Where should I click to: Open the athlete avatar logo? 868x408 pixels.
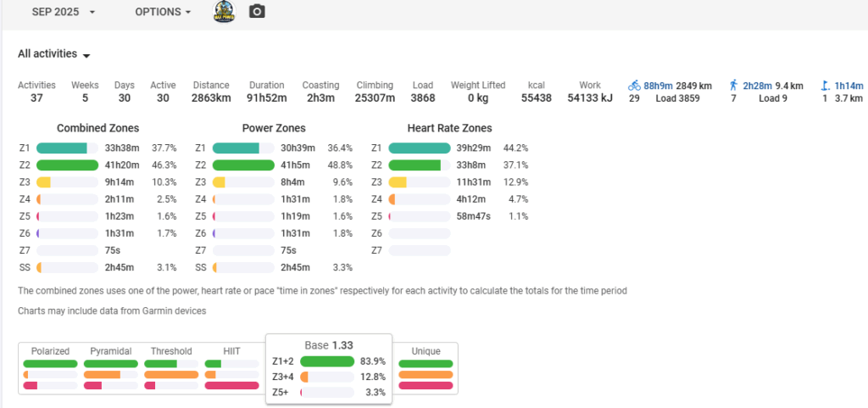(x=224, y=12)
